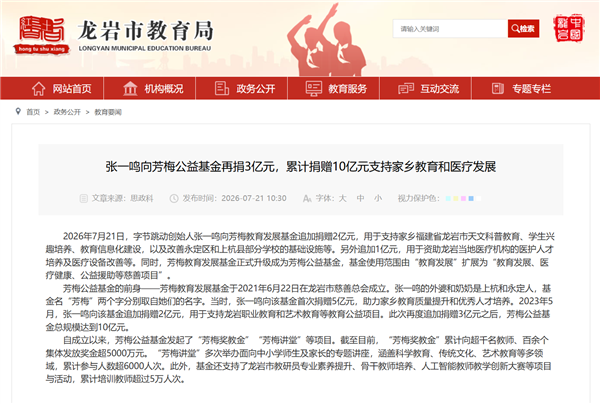This screenshot has width=600, height=404.
Task: Set font size to 中
Action: coord(360,198)
